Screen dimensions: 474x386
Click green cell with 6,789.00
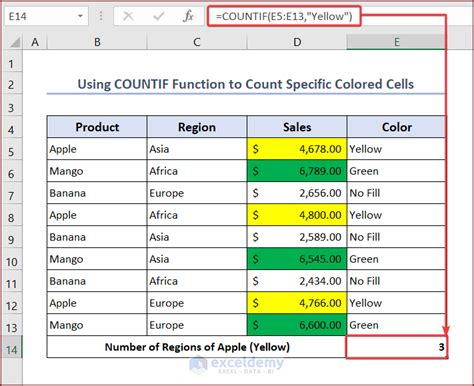297,171
